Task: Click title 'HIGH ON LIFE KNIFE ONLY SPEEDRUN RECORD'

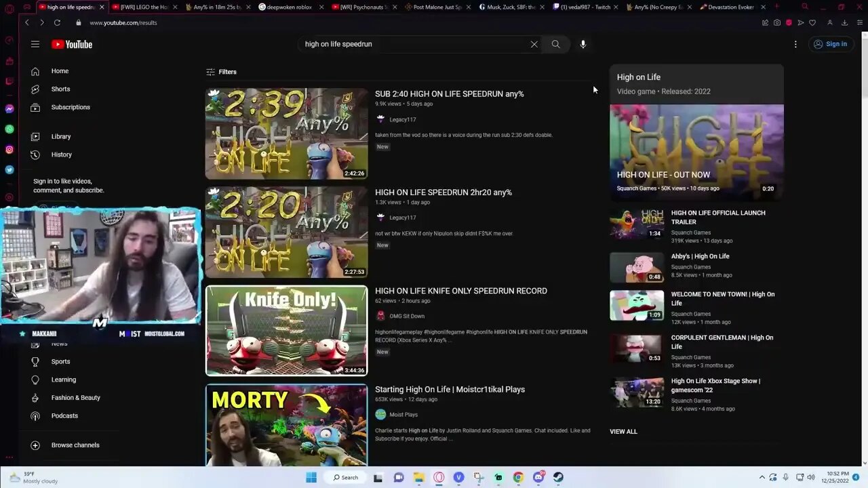Action: pyautogui.click(x=461, y=291)
